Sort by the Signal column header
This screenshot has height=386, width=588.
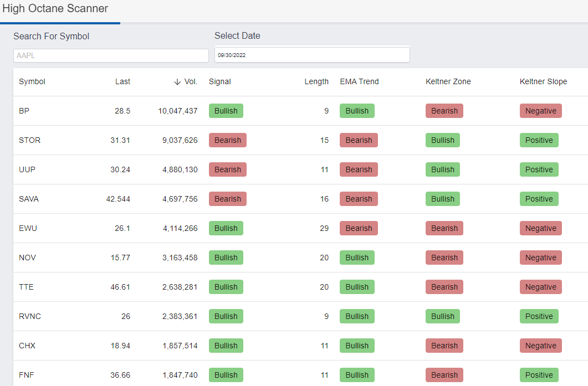(x=220, y=82)
